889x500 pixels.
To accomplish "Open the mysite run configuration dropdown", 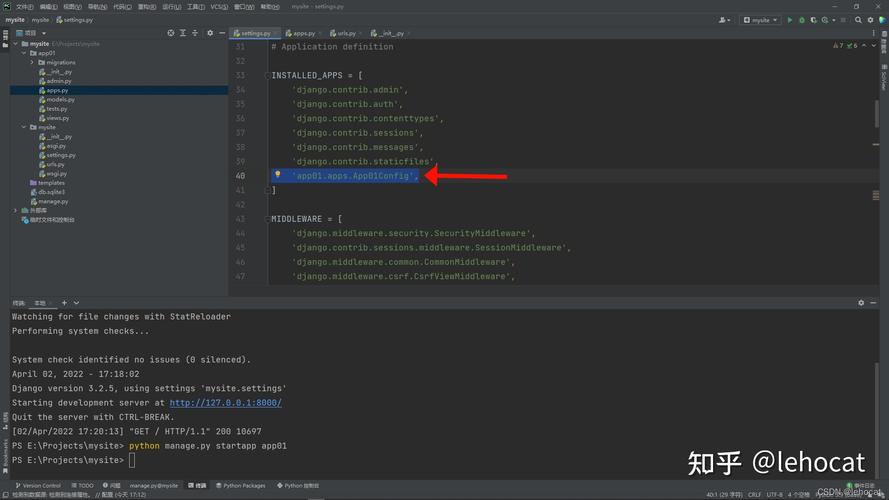I will [760, 20].
